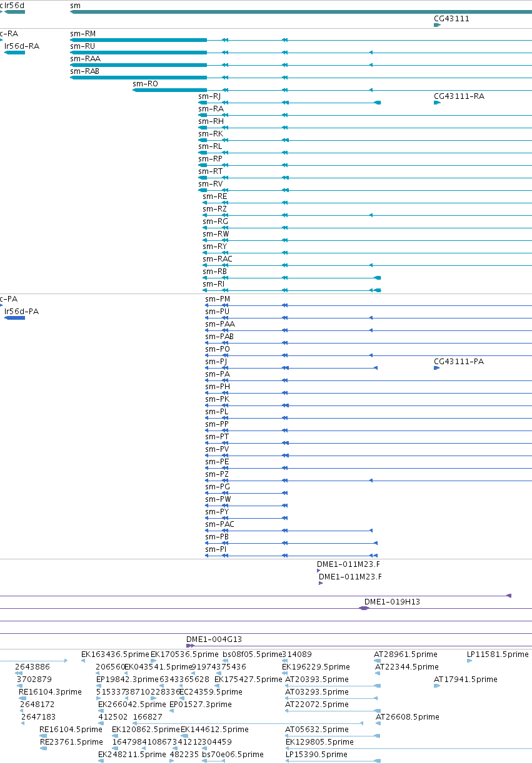Click the sm-RM transcript label
The width and height of the screenshot is (532, 764).
point(83,34)
